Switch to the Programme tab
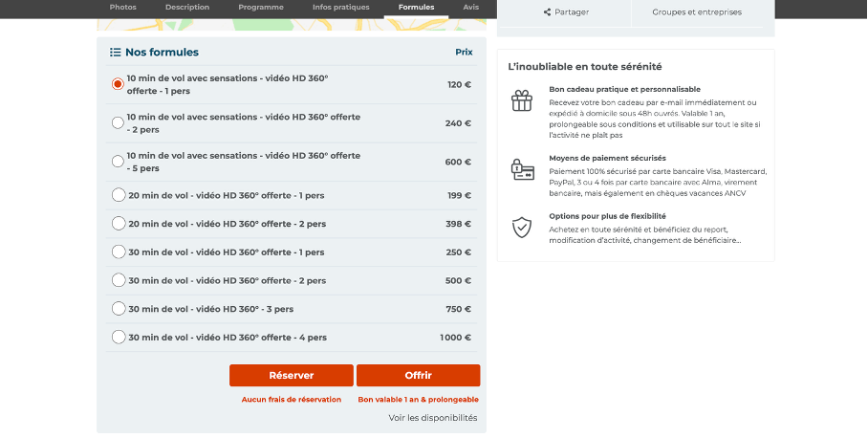The image size is (868, 438). pyautogui.click(x=261, y=8)
